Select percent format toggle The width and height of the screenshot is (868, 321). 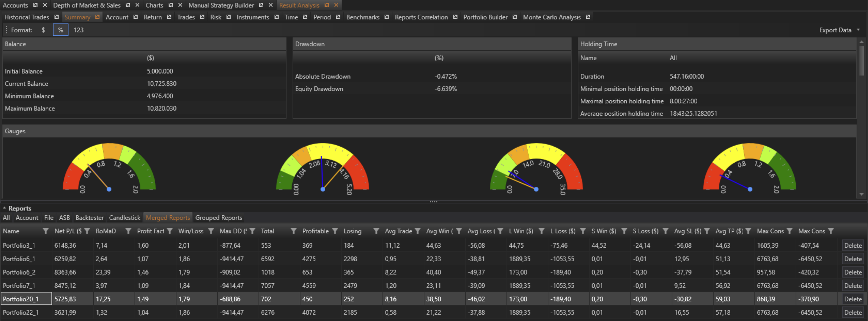pos(61,30)
